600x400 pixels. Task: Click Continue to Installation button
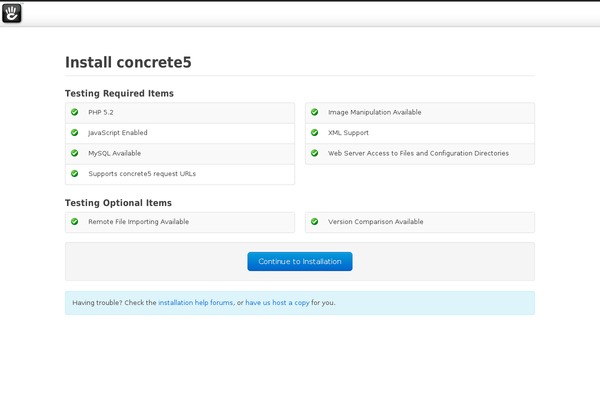tap(300, 261)
